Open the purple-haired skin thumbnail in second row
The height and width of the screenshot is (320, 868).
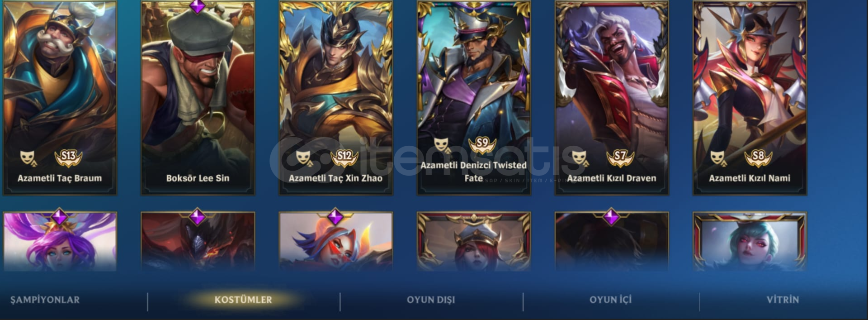[60, 242]
